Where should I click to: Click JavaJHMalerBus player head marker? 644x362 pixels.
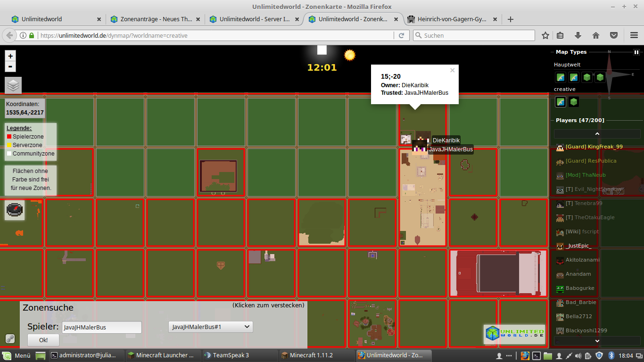point(420,148)
